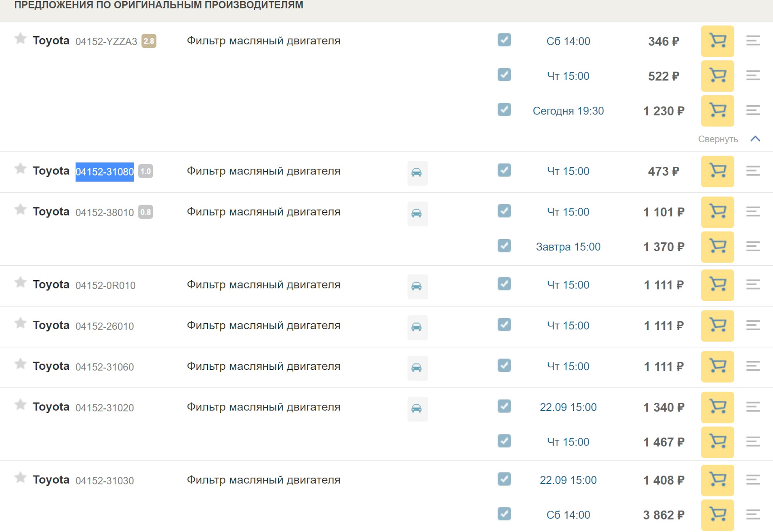Open delivery time Сб 14:00 for 346 ₽
The width and height of the screenshot is (773, 532).
[x=568, y=41]
